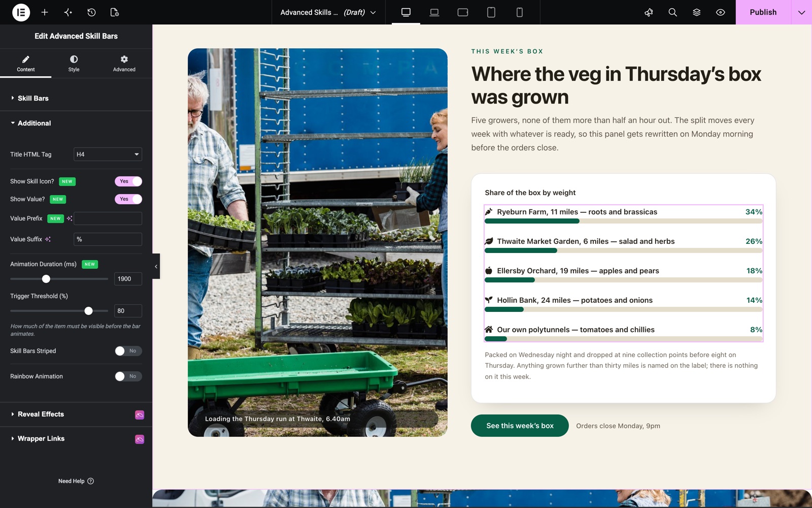The height and width of the screenshot is (508, 812).
Task: Switch to the Advanced tab
Action: (124, 63)
